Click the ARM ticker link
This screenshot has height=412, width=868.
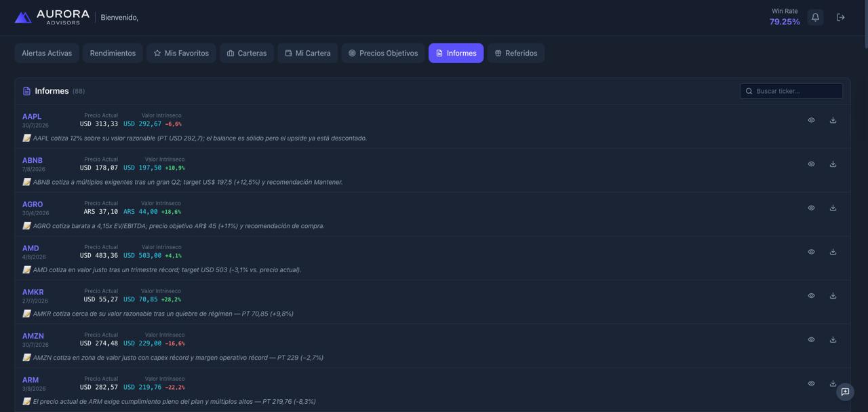point(31,380)
